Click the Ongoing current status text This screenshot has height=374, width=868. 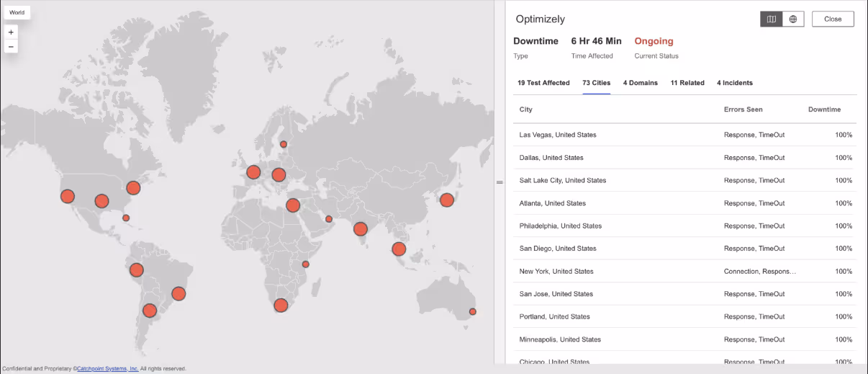point(654,41)
